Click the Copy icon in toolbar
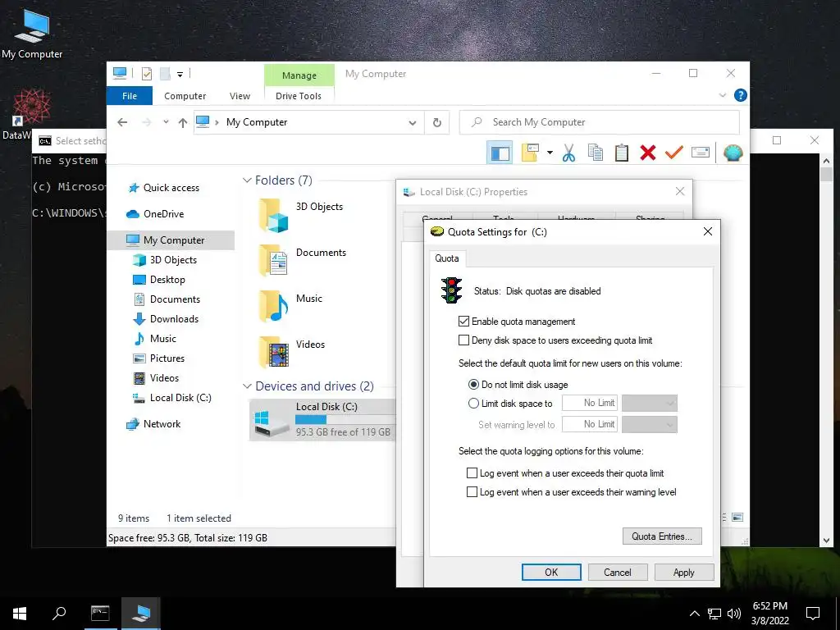The height and width of the screenshot is (630, 840). (596, 153)
